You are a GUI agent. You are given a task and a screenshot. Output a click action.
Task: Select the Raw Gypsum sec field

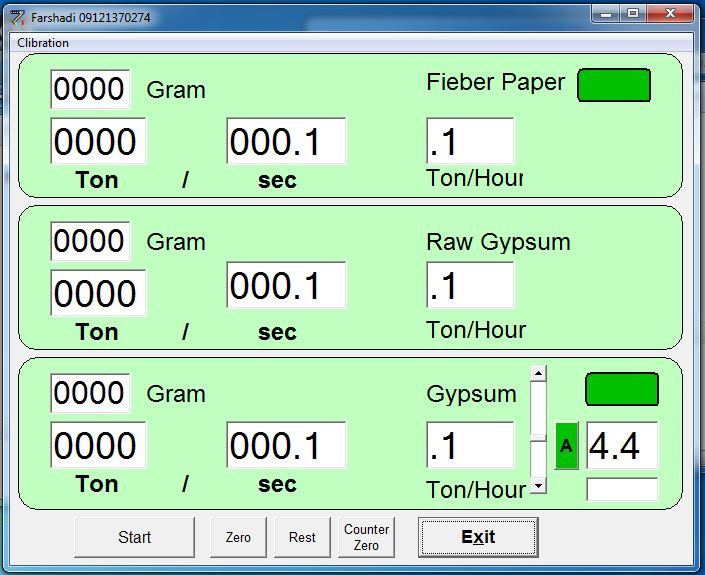click(286, 286)
